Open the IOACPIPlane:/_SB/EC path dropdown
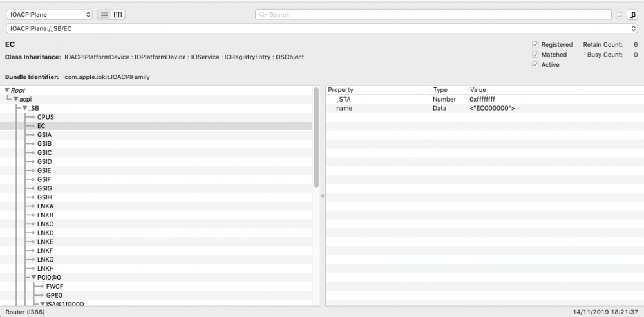The width and height of the screenshot is (644, 317). coord(321,29)
